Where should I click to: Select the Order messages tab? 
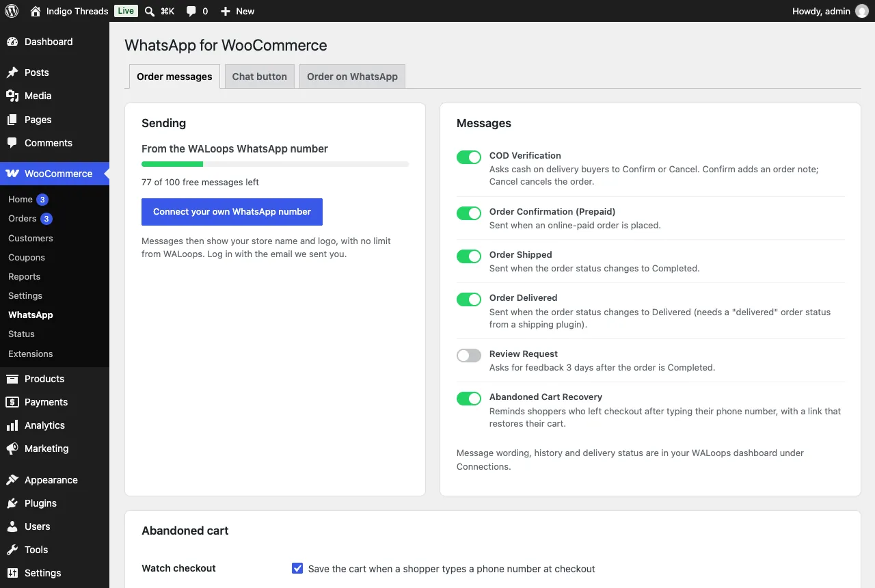click(x=174, y=77)
